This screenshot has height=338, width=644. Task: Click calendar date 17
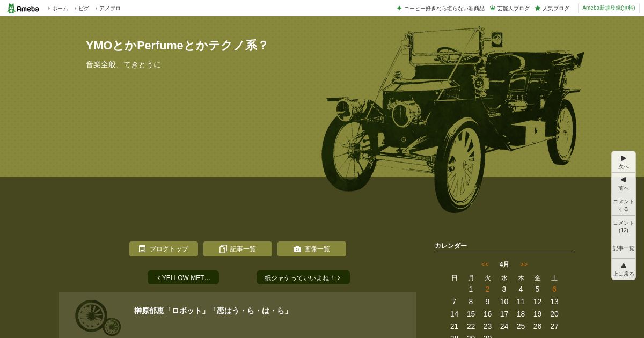504,314
